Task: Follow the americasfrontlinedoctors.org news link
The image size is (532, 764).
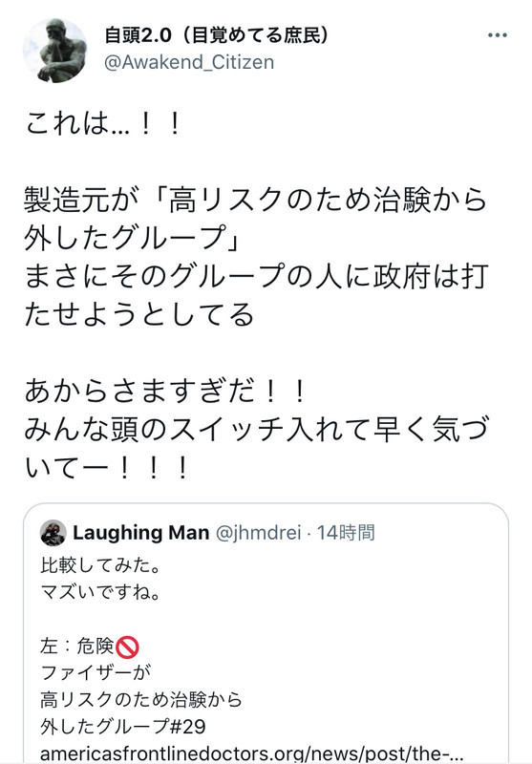Action: tap(252, 753)
